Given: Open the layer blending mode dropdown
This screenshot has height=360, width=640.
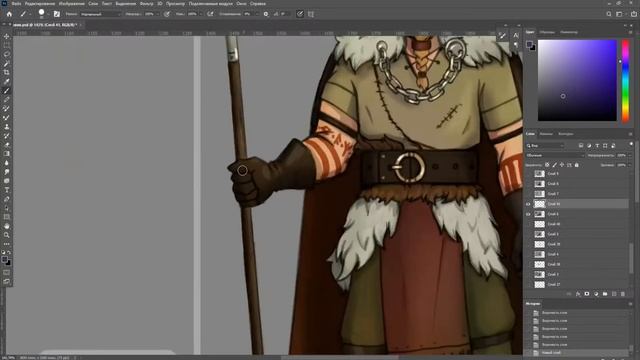Looking at the screenshot, I should pos(556,156).
